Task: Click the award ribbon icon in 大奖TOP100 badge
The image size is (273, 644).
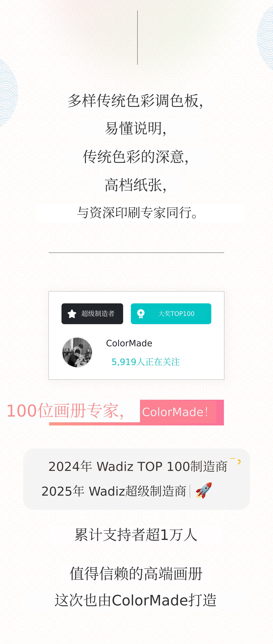Action: tap(141, 314)
